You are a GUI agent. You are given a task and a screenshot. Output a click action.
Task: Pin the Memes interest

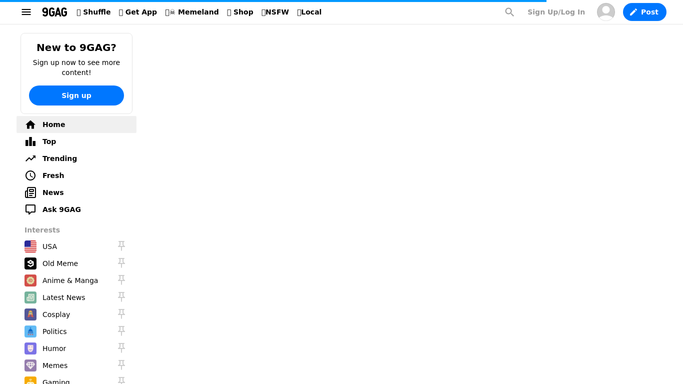(x=122, y=365)
